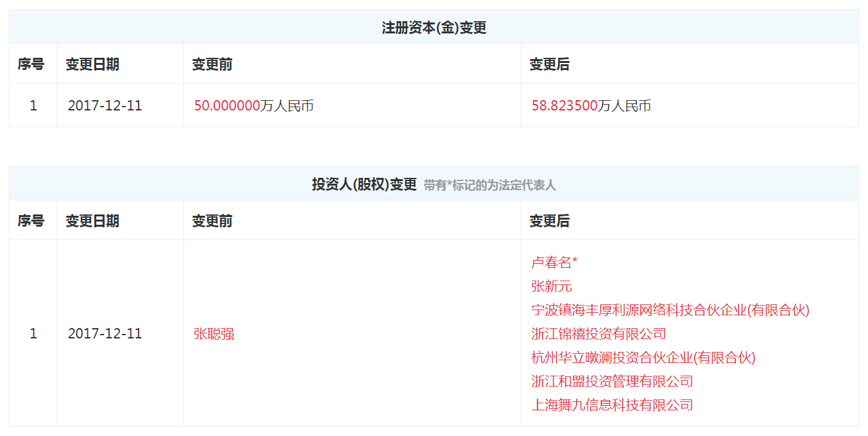
Task: Click date 2017-12-11 in investor change table
Action: point(105,334)
